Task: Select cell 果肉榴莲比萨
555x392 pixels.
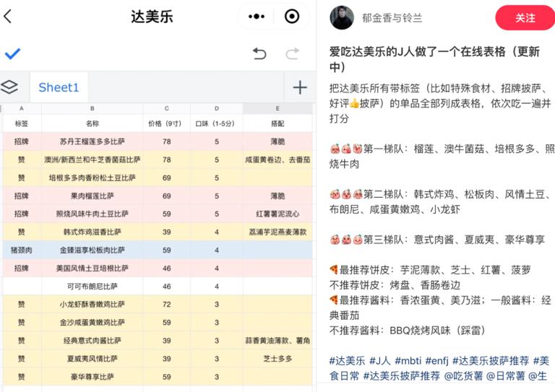Action: (92, 196)
